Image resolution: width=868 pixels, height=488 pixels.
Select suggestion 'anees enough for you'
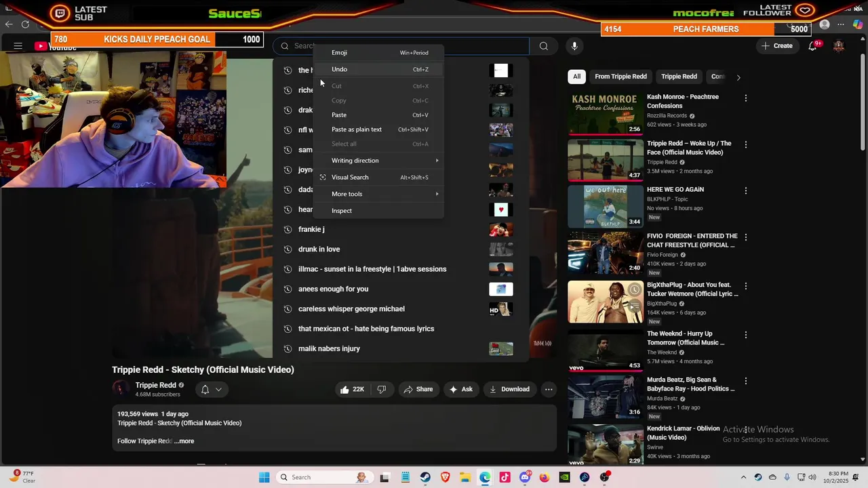(x=401, y=289)
